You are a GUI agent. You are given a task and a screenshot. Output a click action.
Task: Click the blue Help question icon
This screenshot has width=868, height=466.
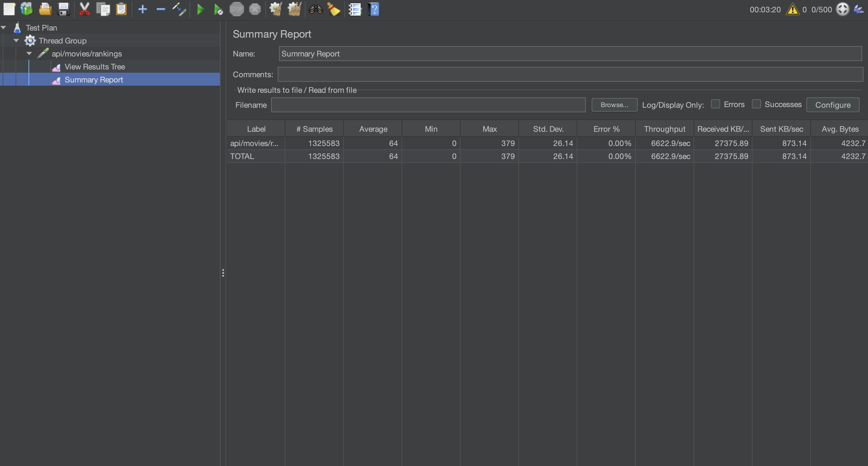[374, 9]
